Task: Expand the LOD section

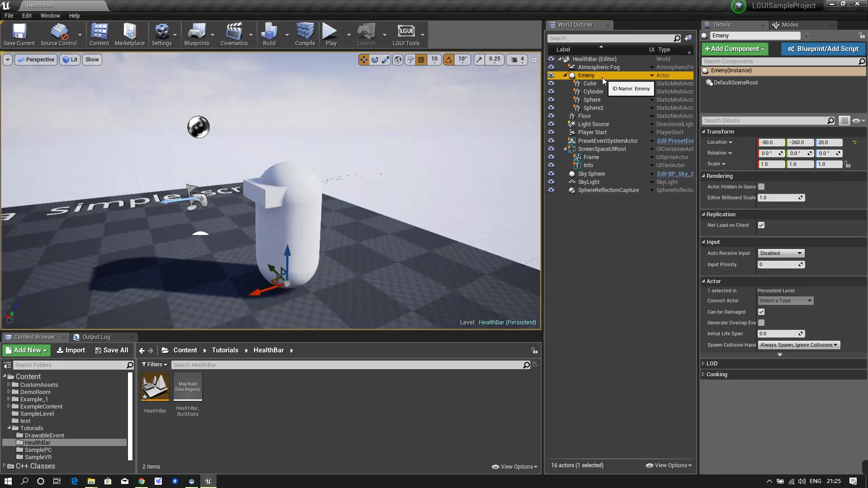Action: [x=712, y=363]
